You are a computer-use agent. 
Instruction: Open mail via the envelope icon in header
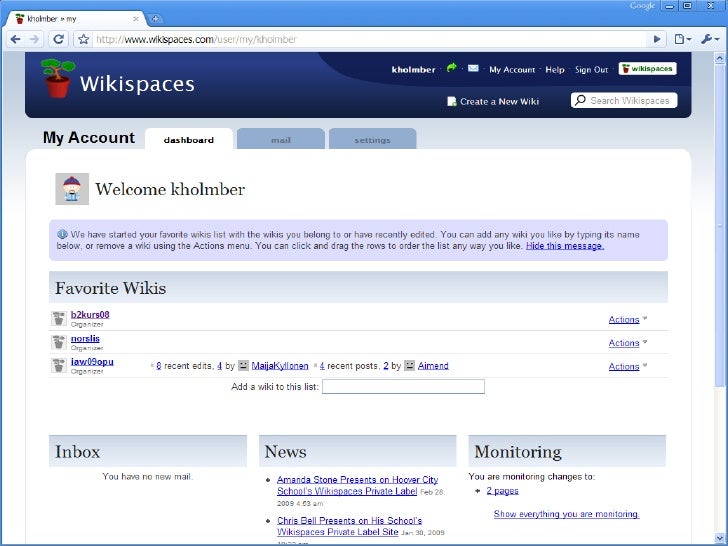click(473, 68)
